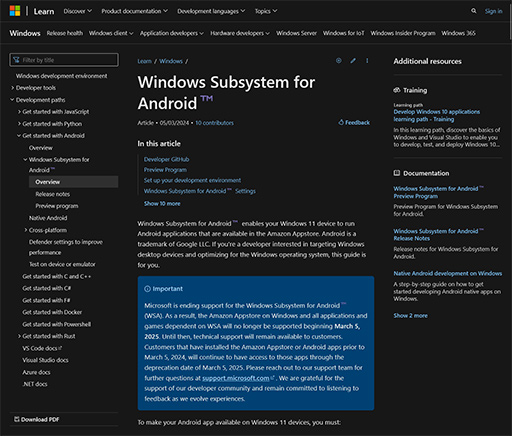This screenshot has width=512, height=436.
Task: Open the more actions three-dots icon
Action: tap(367, 61)
